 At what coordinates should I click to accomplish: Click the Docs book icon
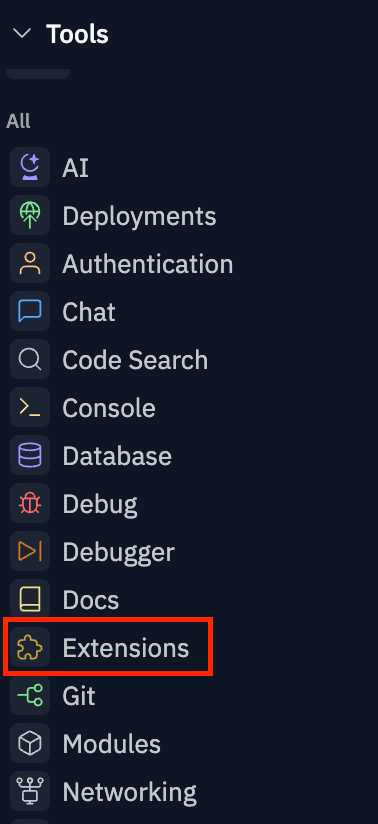tap(30, 600)
